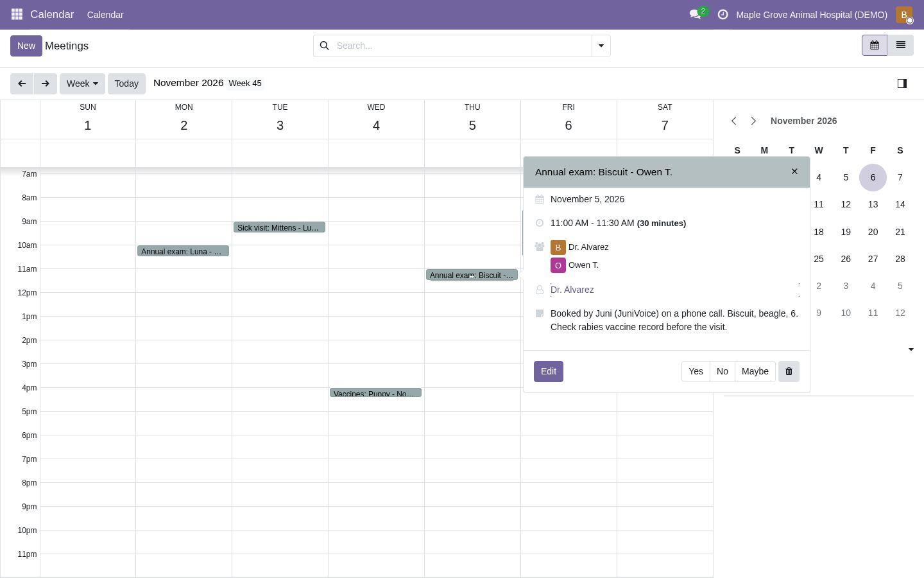Open the activities clock icon
This screenshot has width=924, height=578.
(723, 14)
